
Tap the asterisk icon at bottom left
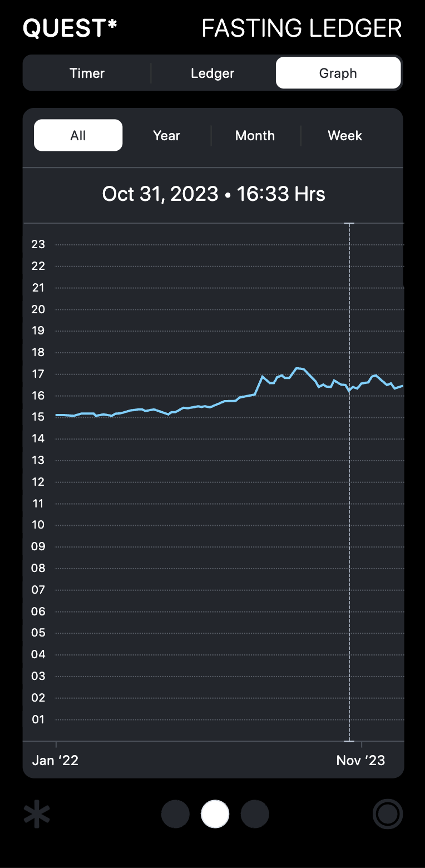[x=37, y=815]
